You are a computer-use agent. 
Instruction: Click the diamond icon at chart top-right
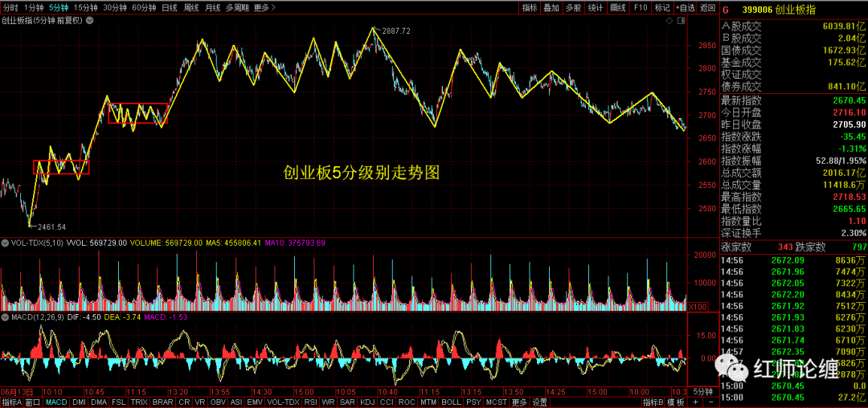[x=668, y=22]
